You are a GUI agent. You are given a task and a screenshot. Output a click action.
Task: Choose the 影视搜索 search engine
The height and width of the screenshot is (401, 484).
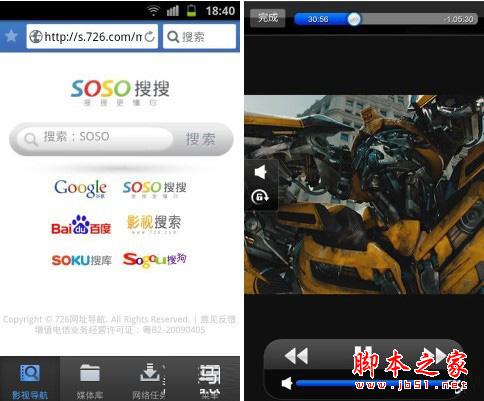tap(154, 224)
